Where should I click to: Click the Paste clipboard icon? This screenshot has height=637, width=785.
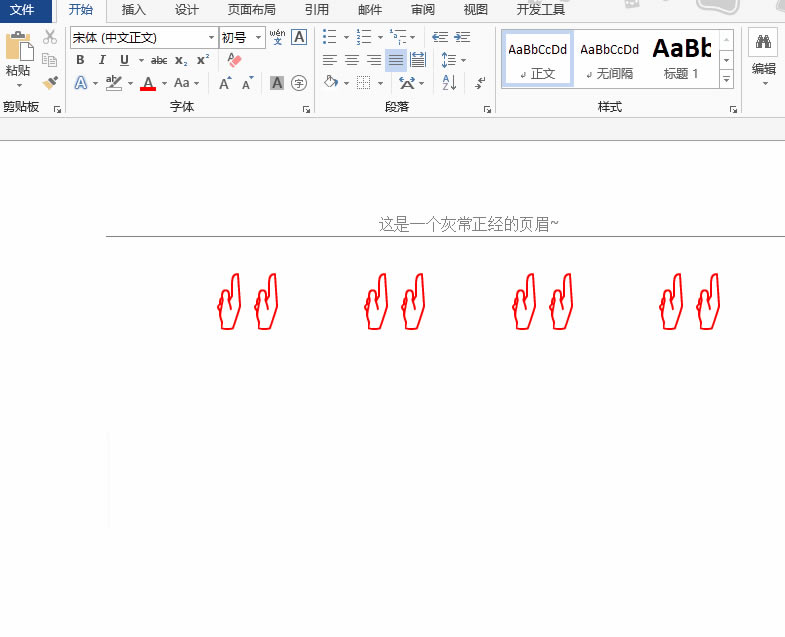click(x=19, y=46)
